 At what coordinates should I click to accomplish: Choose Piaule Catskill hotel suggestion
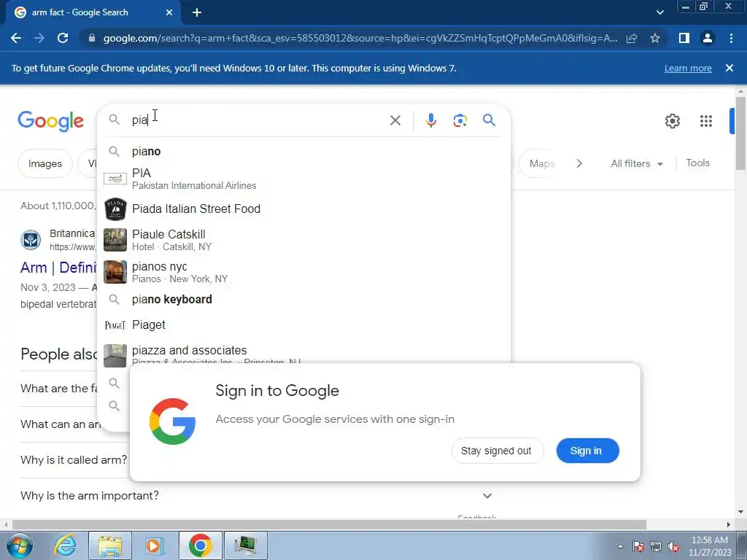tap(303, 240)
